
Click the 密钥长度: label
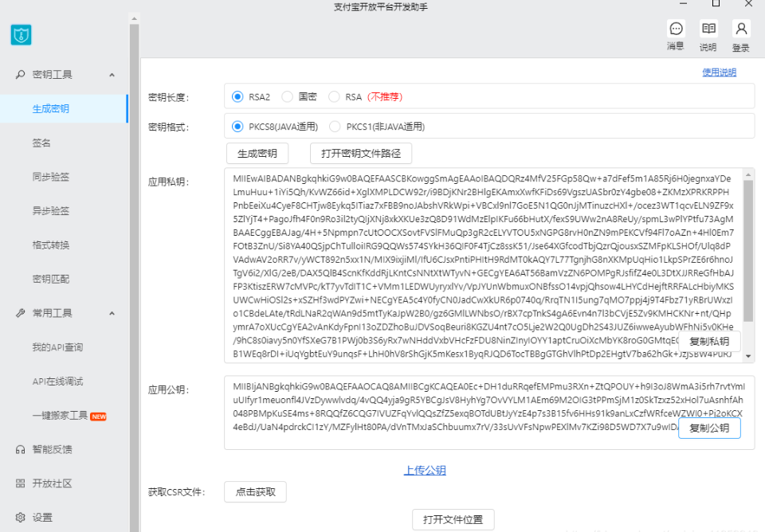tap(169, 97)
